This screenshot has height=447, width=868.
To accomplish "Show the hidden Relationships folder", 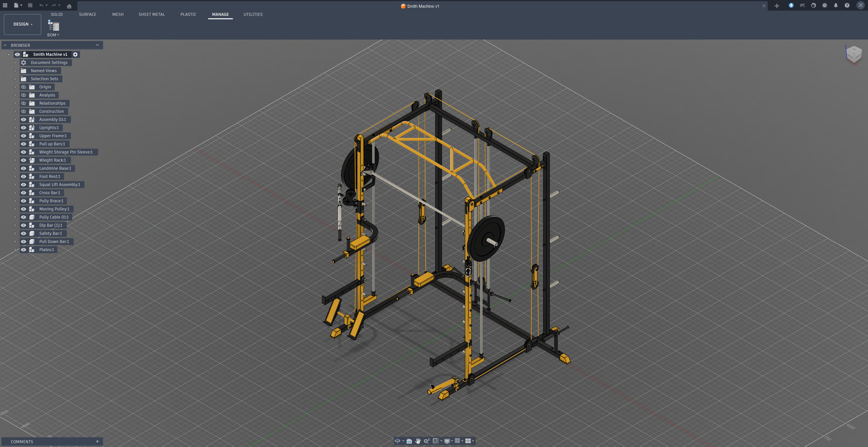I will click(x=24, y=103).
